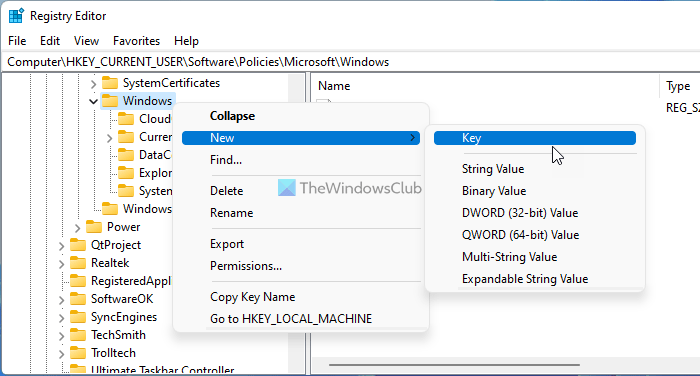Select the second Windows key below Systen
The height and width of the screenshot is (376, 700).
click(x=147, y=209)
